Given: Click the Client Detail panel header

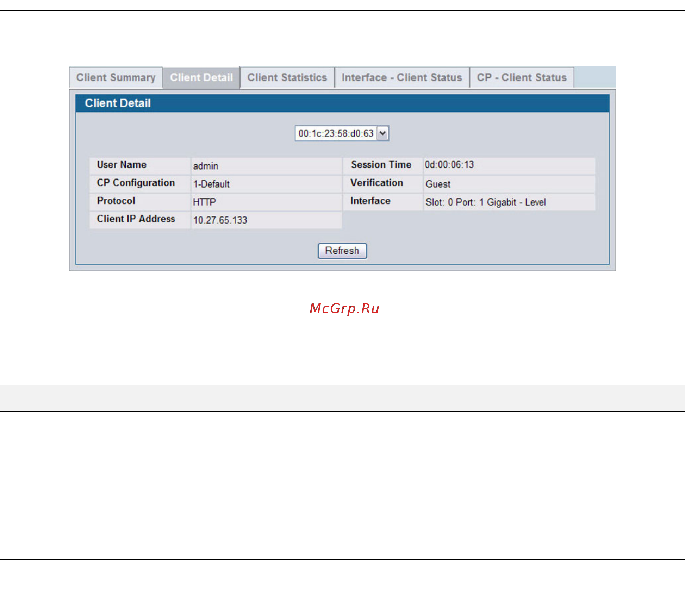Looking at the screenshot, I should 342,103.
